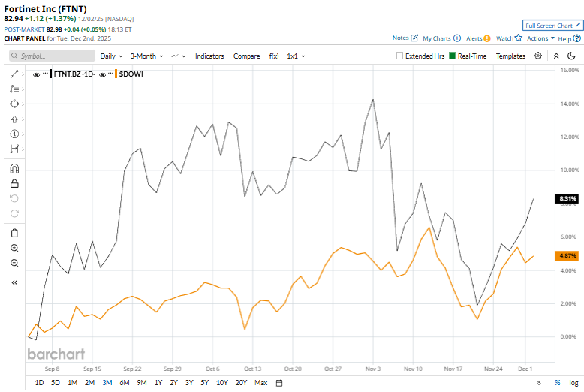The height and width of the screenshot is (392, 584).
Task: Open $DOWI series options menu dots
Action: click(x=110, y=74)
